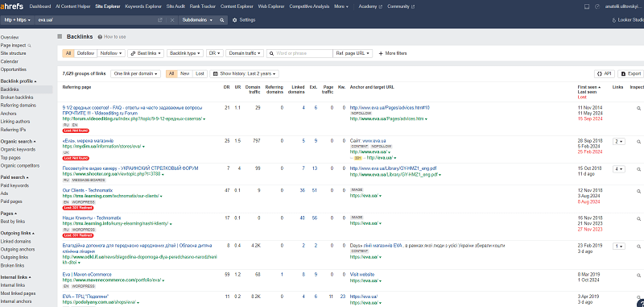This screenshot has height=307, width=644.
Task: Inspect the Наши Клиенты - Technomatix row
Action: click(x=638, y=218)
